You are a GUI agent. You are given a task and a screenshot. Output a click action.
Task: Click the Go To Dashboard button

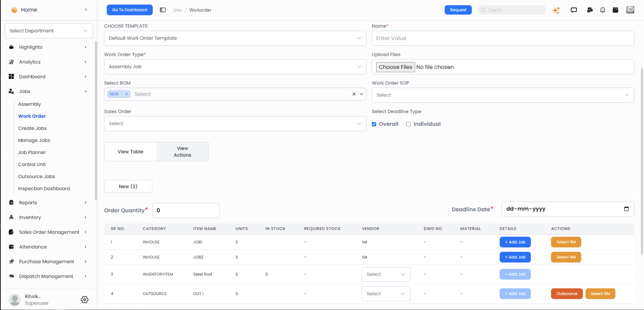pos(129,10)
